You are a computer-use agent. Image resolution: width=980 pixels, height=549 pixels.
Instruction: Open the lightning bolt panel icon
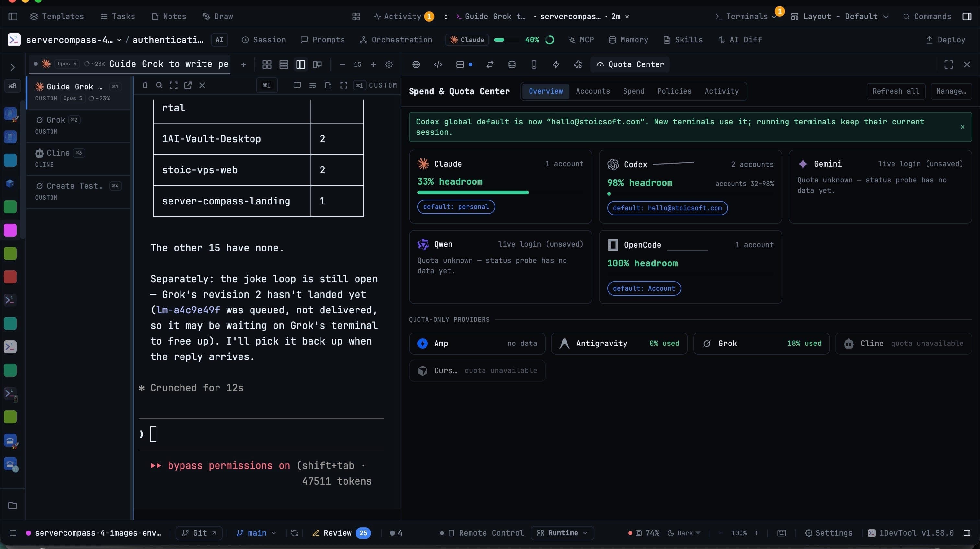pos(556,65)
